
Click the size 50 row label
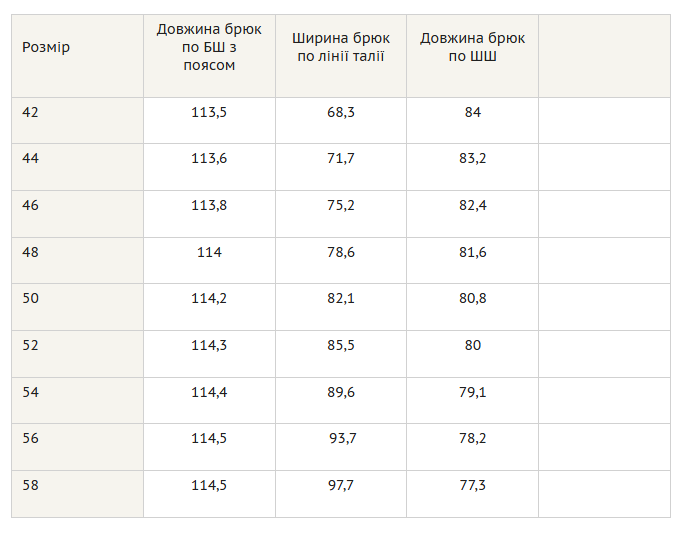30,298
